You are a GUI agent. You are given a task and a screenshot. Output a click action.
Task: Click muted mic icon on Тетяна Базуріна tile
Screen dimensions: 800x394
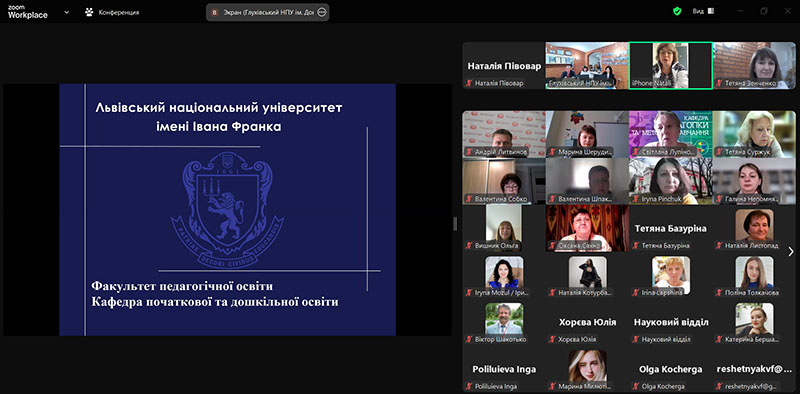click(635, 245)
